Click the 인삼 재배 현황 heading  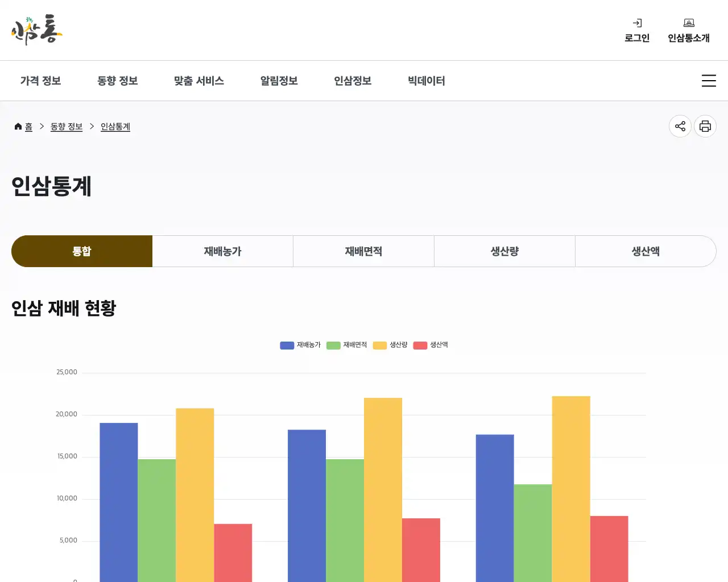pos(64,308)
